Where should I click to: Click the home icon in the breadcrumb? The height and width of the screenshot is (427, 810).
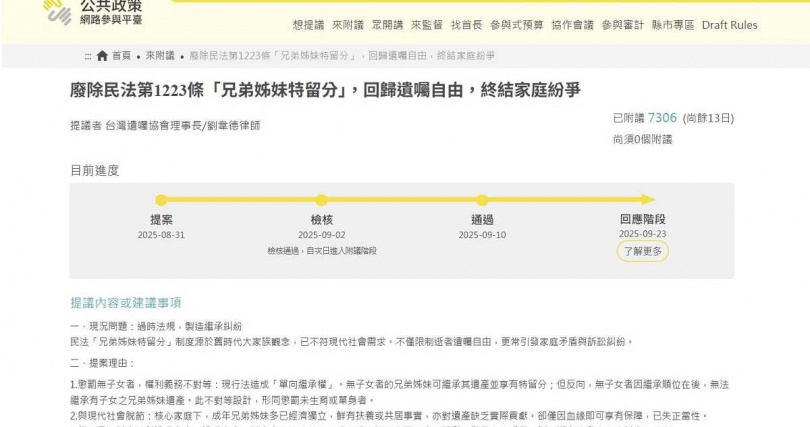tap(102, 55)
